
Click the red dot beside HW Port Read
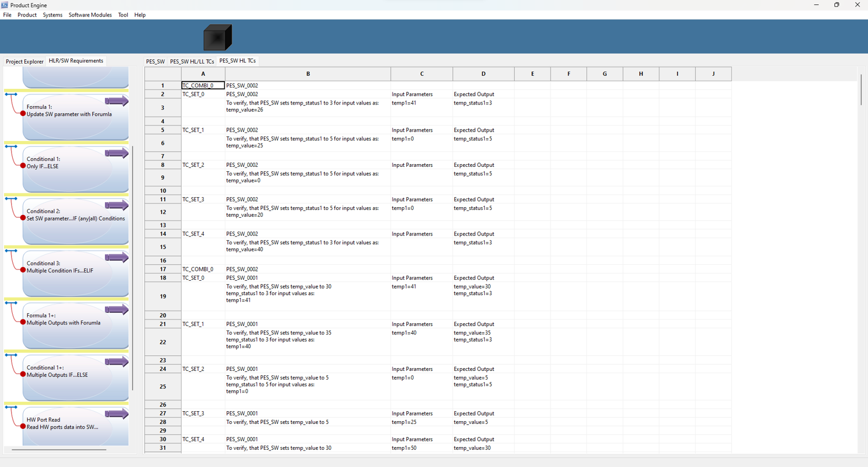23,427
